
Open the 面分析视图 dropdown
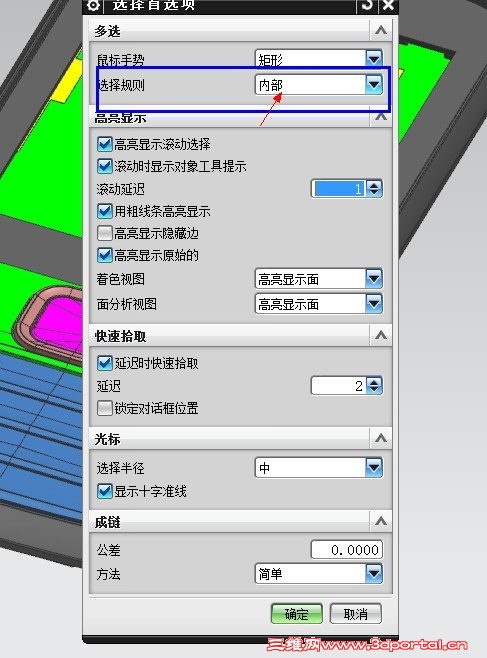[319, 304]
